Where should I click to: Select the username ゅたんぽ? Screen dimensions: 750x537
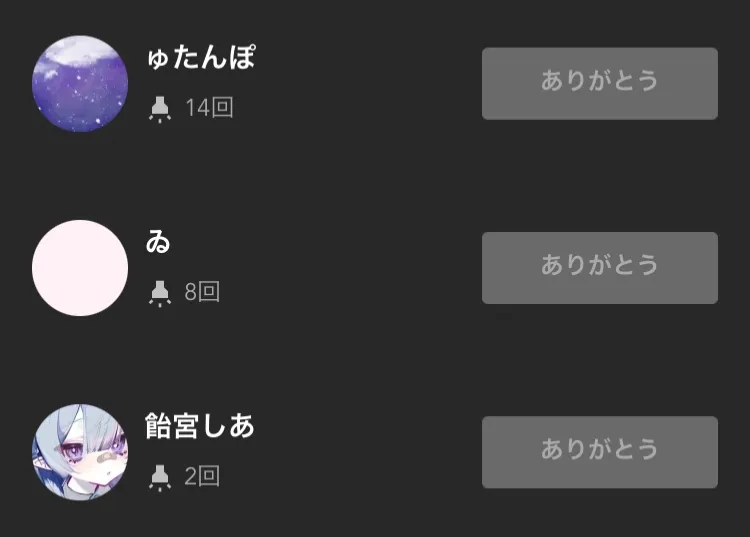(200, 58)
